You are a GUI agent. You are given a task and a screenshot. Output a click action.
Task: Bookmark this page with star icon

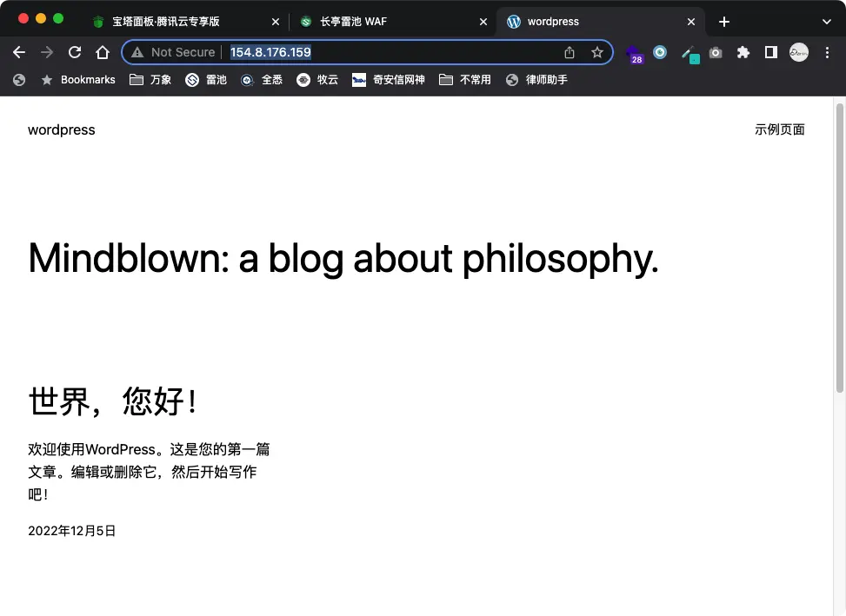click(596, 52)
